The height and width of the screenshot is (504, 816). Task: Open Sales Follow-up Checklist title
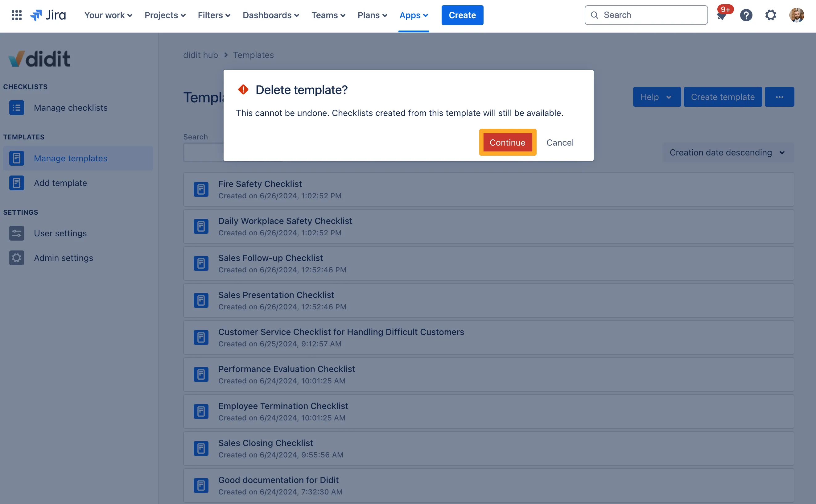270,258
